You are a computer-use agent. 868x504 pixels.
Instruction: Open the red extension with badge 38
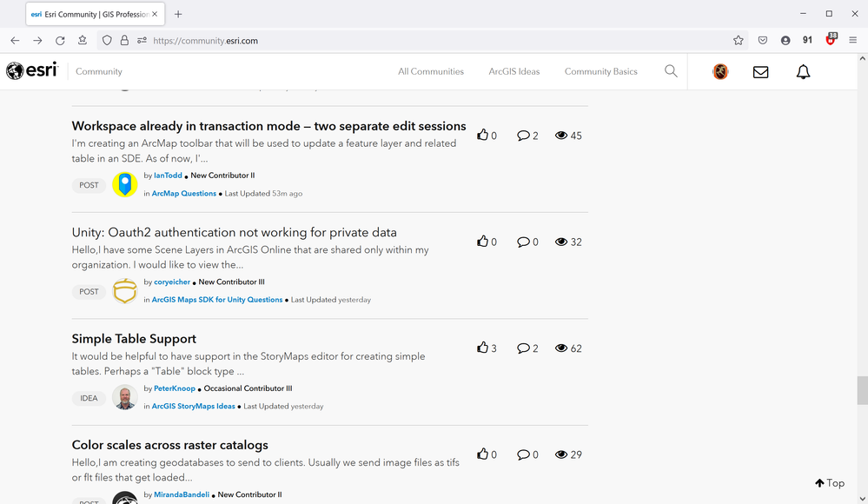(x=831, y=39)
